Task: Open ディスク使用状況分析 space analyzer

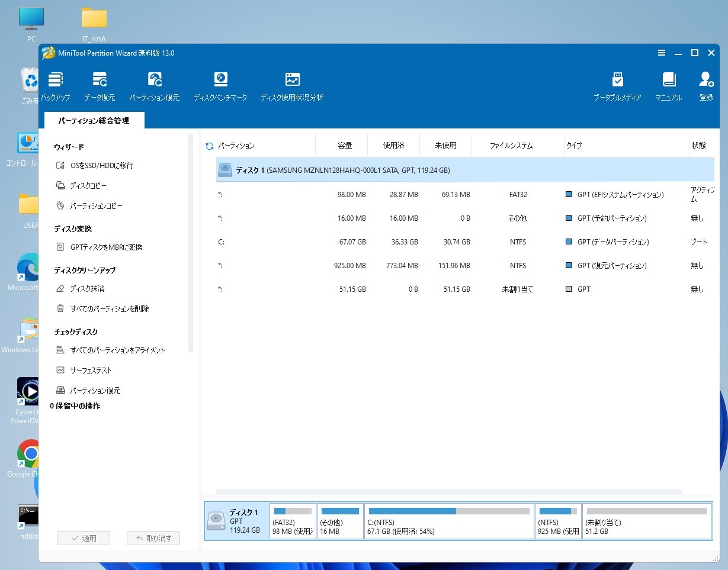Action: pyautogui.click(x=292, y=86)
